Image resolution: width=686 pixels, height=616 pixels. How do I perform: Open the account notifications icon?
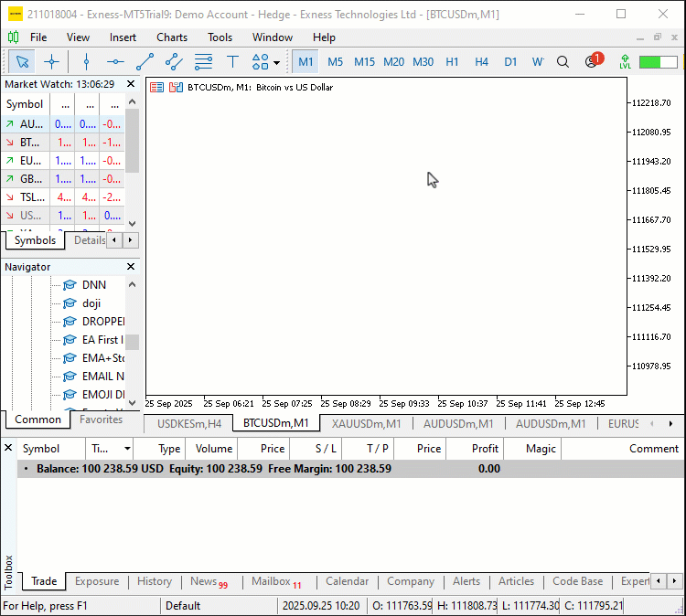coord(594,60)
